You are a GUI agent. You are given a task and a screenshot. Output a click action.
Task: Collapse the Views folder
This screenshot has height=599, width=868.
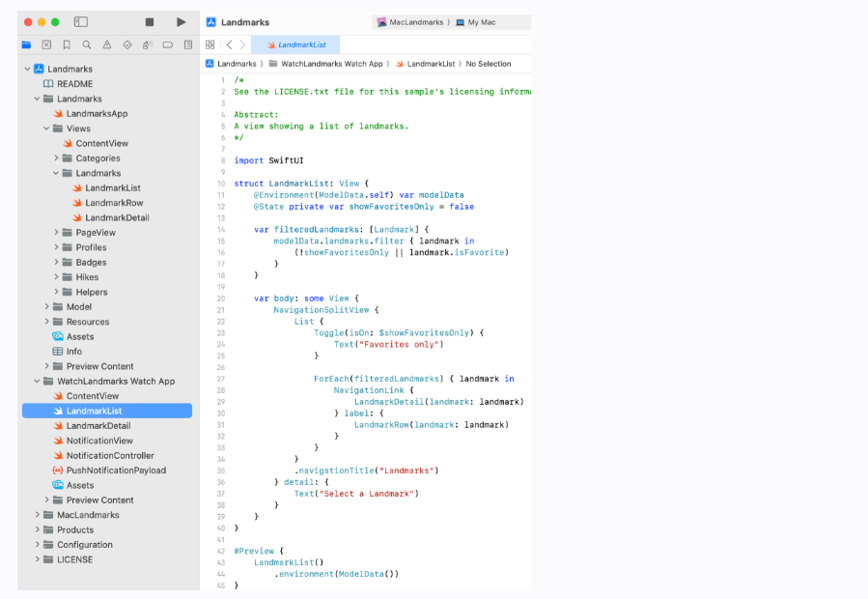pos(46,128)
